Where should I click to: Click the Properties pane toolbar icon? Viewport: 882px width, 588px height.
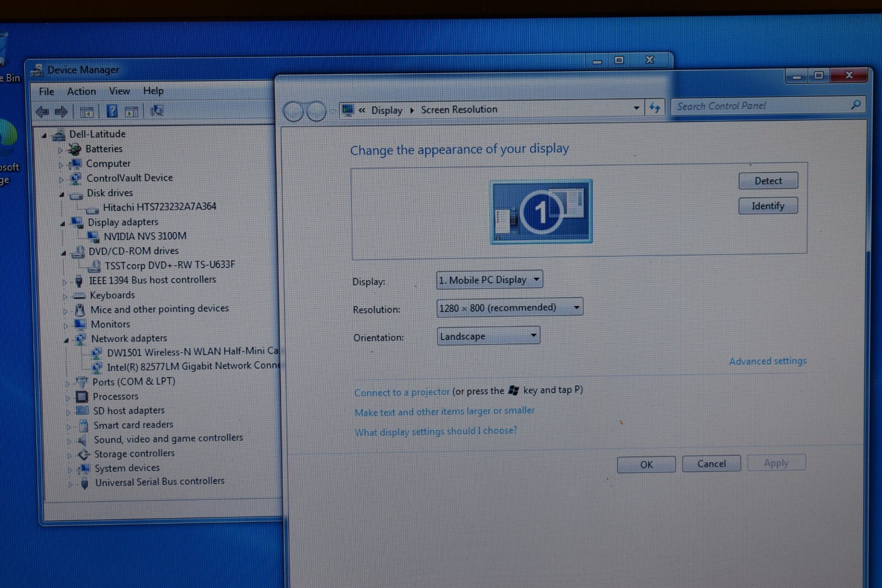tap(131, 112)
